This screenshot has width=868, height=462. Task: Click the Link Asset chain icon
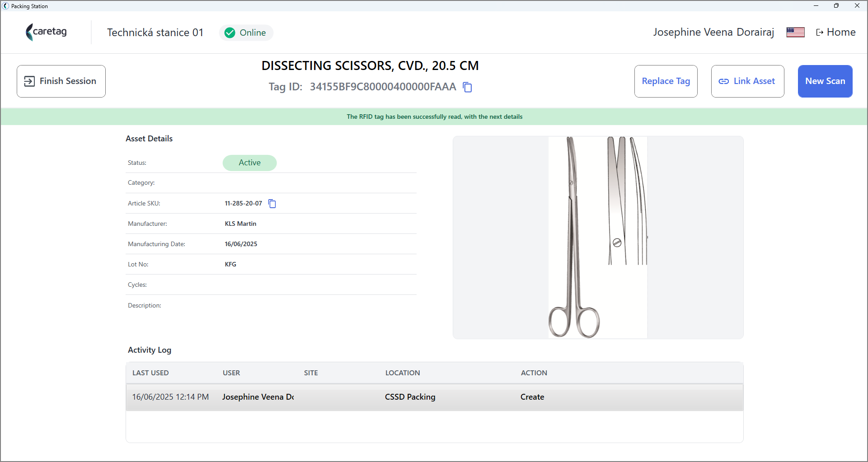point(724,81)
